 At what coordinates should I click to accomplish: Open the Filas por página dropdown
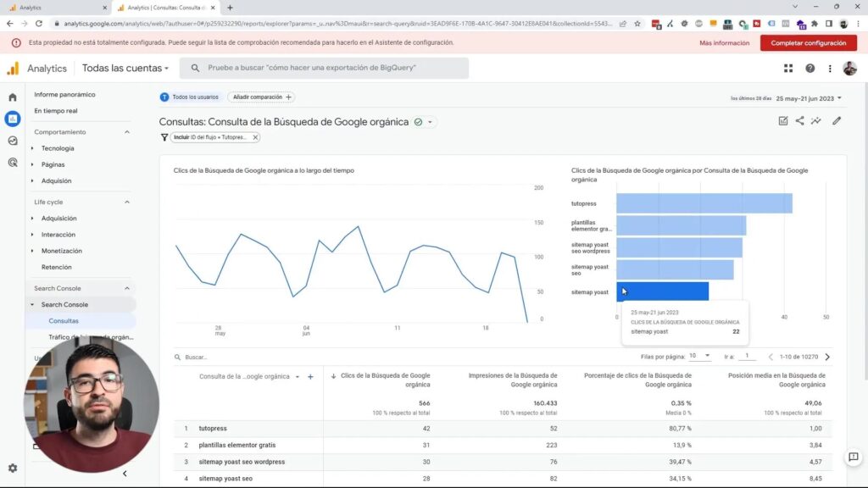tap(699, 356)
